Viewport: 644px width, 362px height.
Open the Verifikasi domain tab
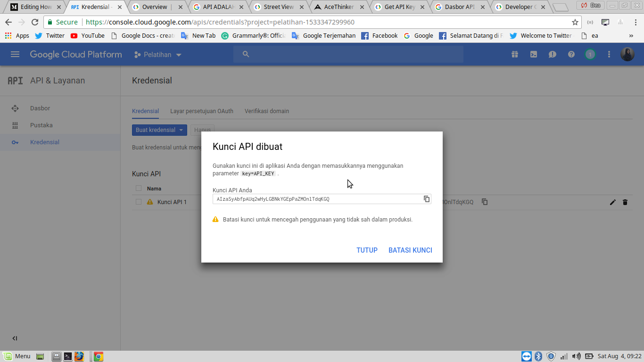(267, 111)
